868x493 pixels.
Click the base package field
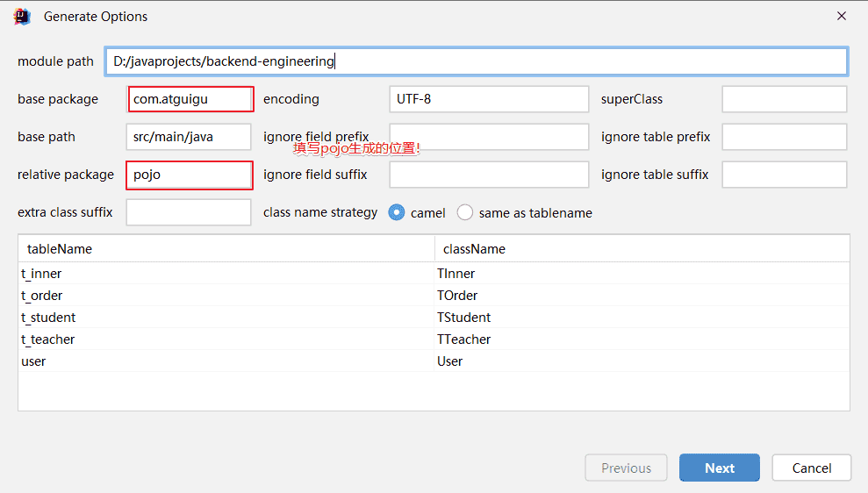tap(190, 99)
